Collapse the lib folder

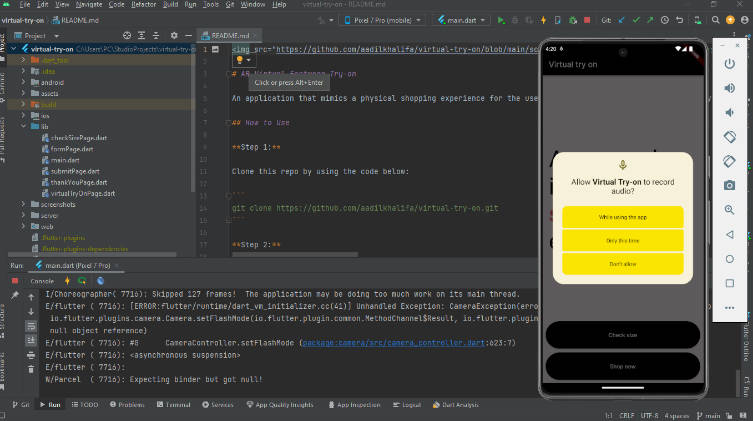23,126
